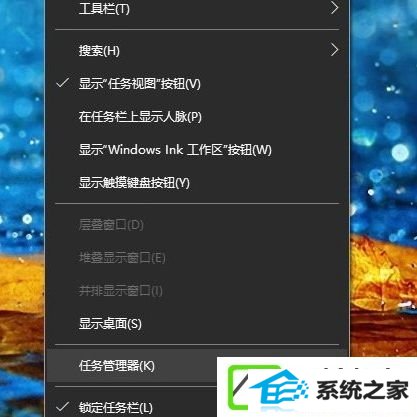Select 堆叠显示窗口(E) entry
Viewport: 417px width, 417px height.
[x=197, y=258]
